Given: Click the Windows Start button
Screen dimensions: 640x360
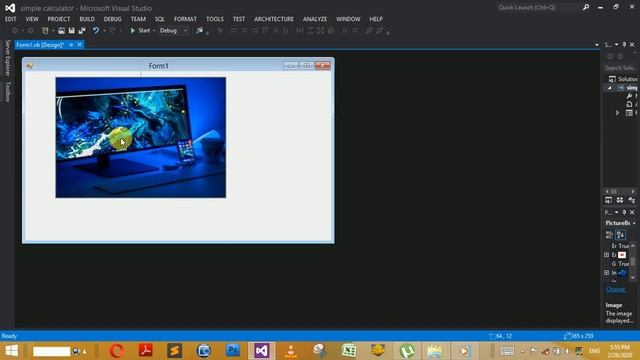Looking at the screenshot, I should tap(11, 351).
